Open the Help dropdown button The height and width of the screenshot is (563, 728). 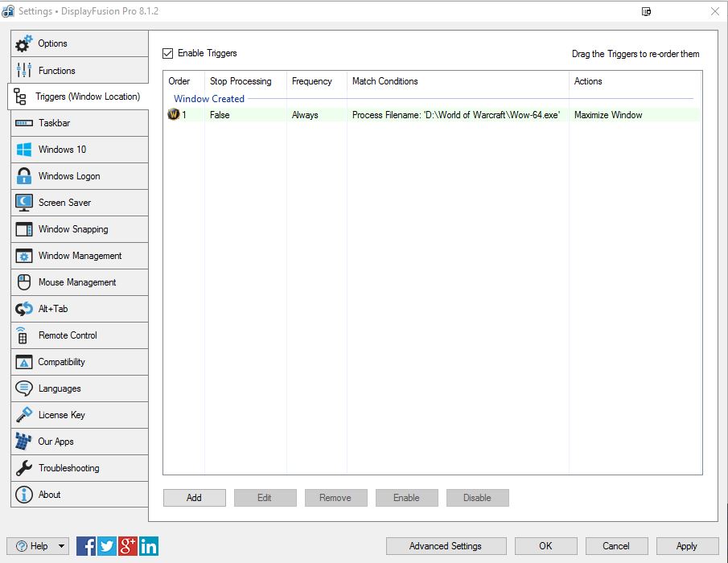(38, 546)
